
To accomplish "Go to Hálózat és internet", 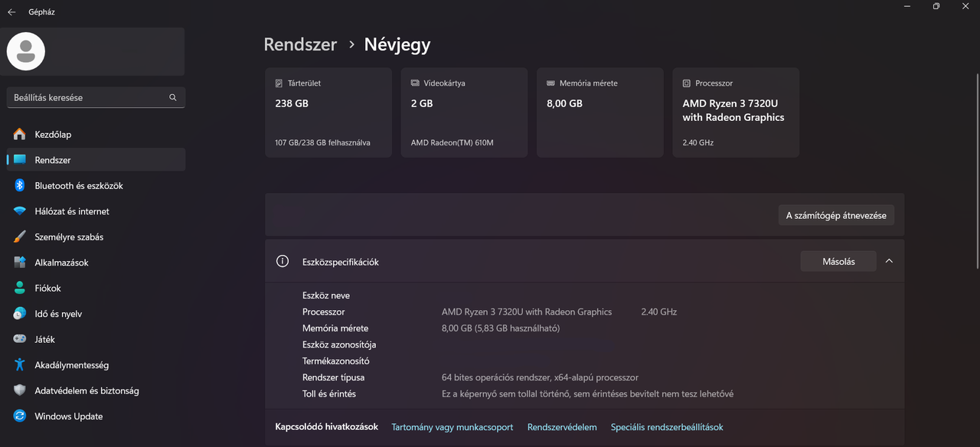I will [96, 211].
